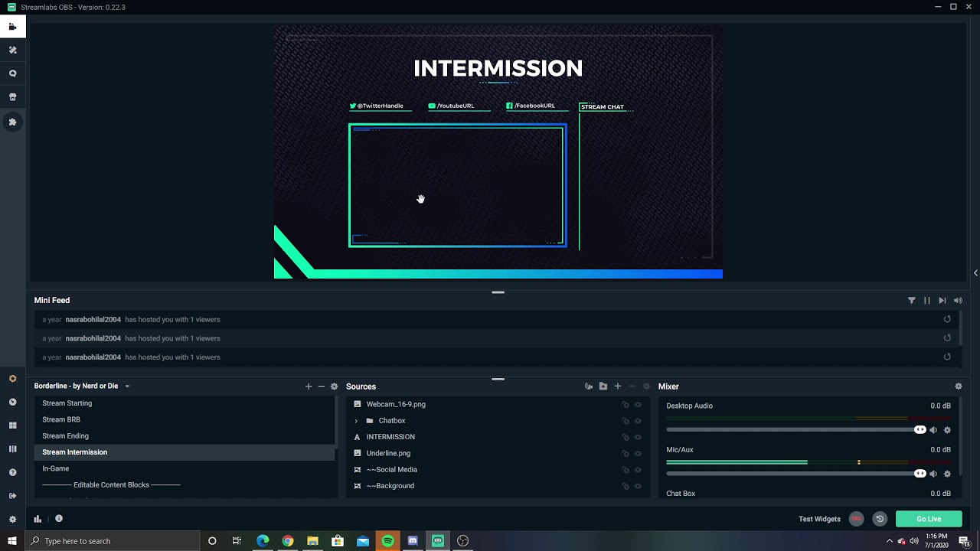Open Mic/Aux settings gear
980x551 pixels.
tap(947, 474)
